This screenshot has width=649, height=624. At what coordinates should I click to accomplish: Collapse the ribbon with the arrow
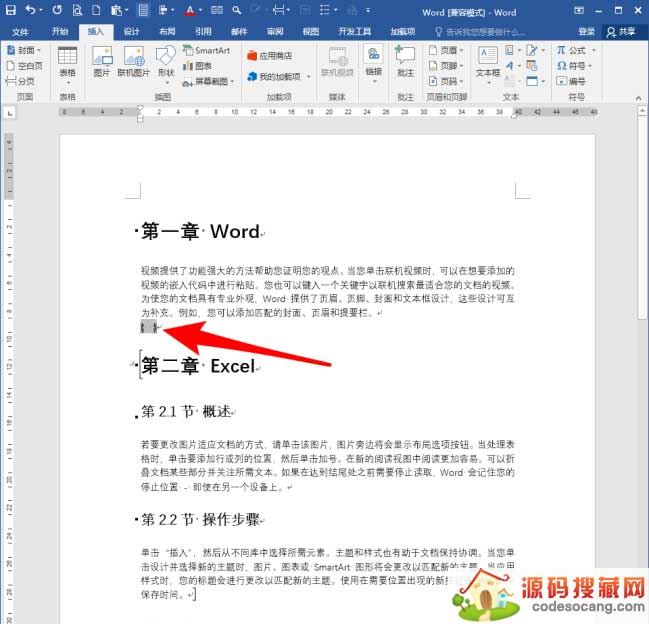pyautogui.click(x=640, y=97)
